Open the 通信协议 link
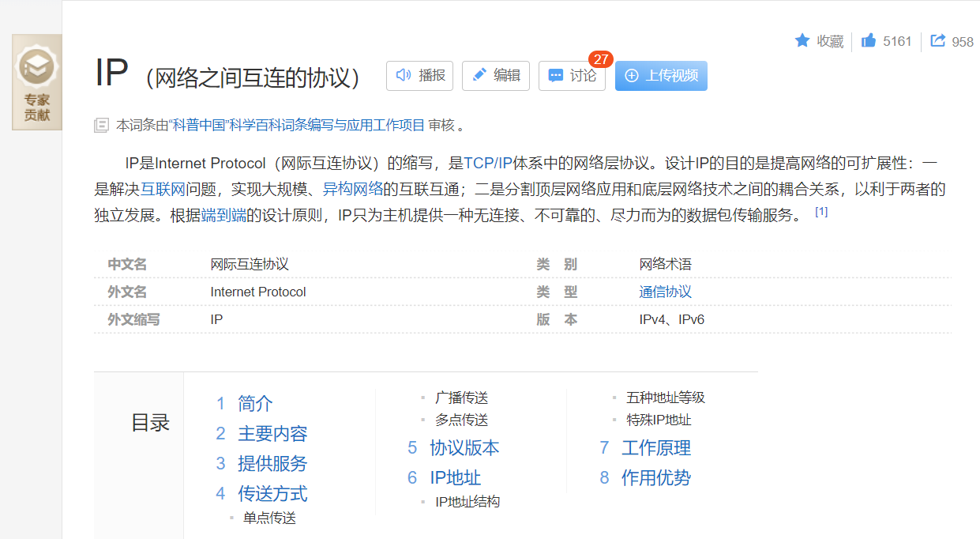This screenshot has width=980, height=539. 664,292
